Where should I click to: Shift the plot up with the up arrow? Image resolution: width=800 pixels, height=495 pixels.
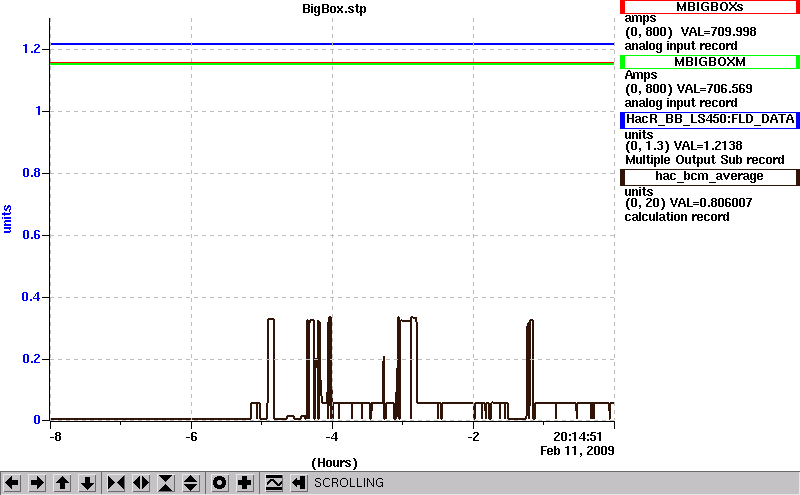[62, 483]
